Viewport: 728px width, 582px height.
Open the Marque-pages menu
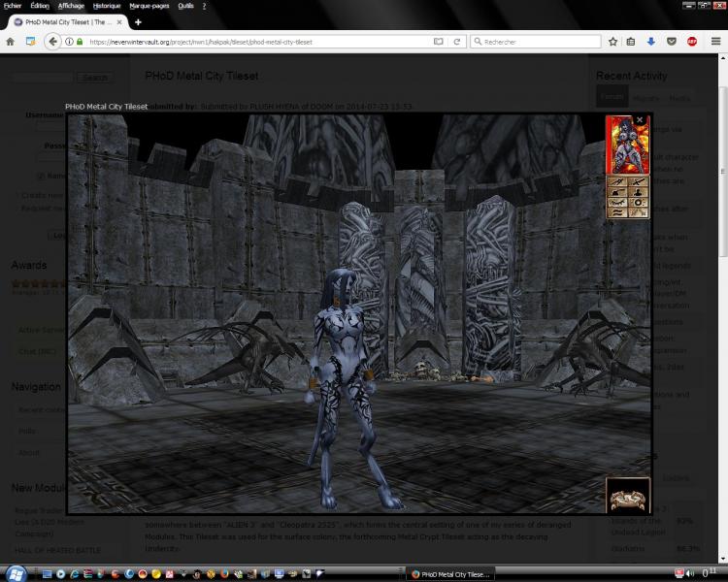click(149, 6)
